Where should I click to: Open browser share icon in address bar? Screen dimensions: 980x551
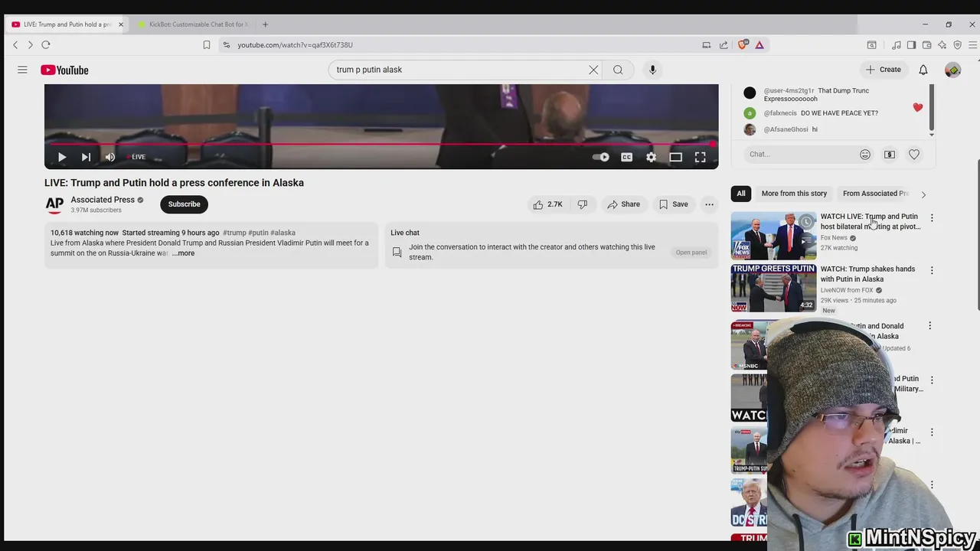pos(724,45)
